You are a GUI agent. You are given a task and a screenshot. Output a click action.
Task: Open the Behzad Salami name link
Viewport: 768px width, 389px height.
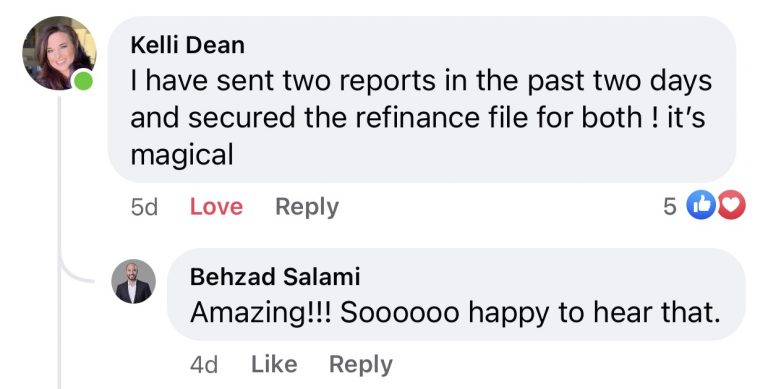click(x=275, y=277)
